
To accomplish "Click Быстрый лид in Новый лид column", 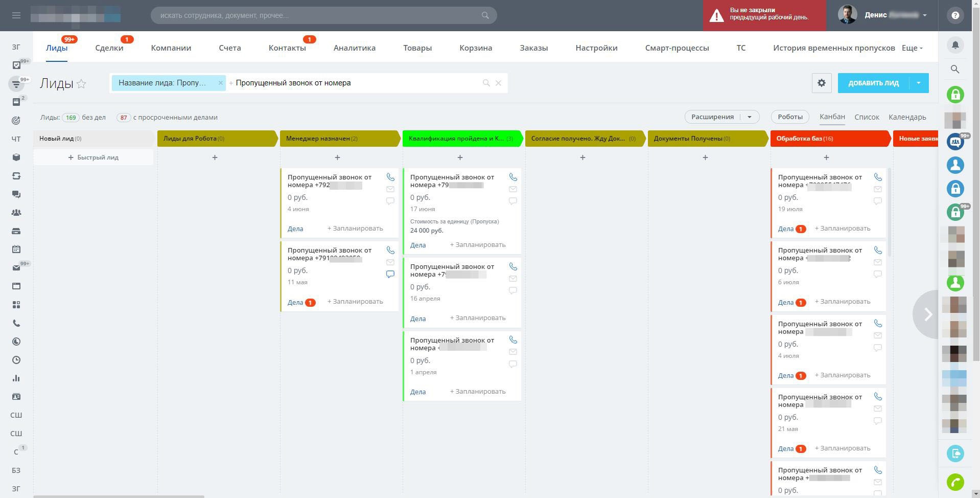I will (x=94, y=157).
